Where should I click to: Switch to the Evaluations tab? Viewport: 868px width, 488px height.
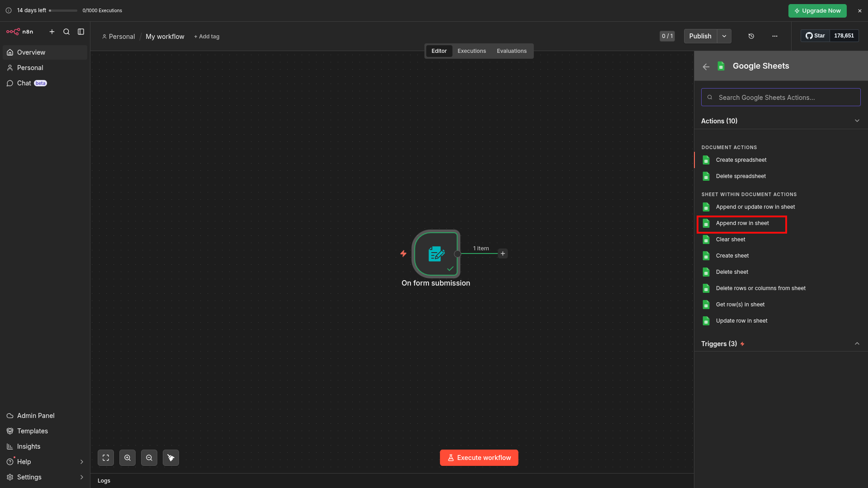tap(511, 51)
